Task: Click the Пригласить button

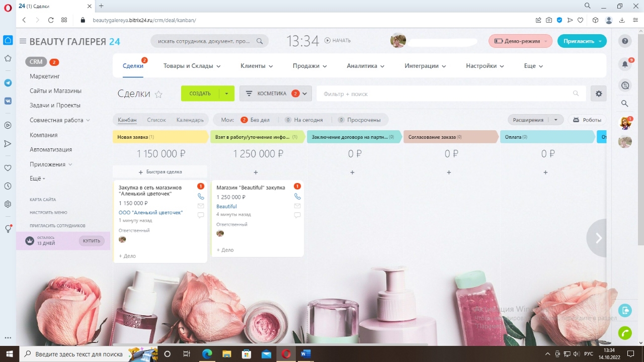Action: pyautogui.click(x=582, y=41)
